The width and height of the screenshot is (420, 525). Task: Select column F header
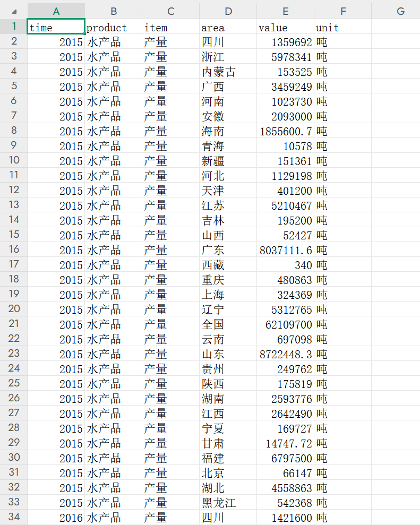click(343, 11)
